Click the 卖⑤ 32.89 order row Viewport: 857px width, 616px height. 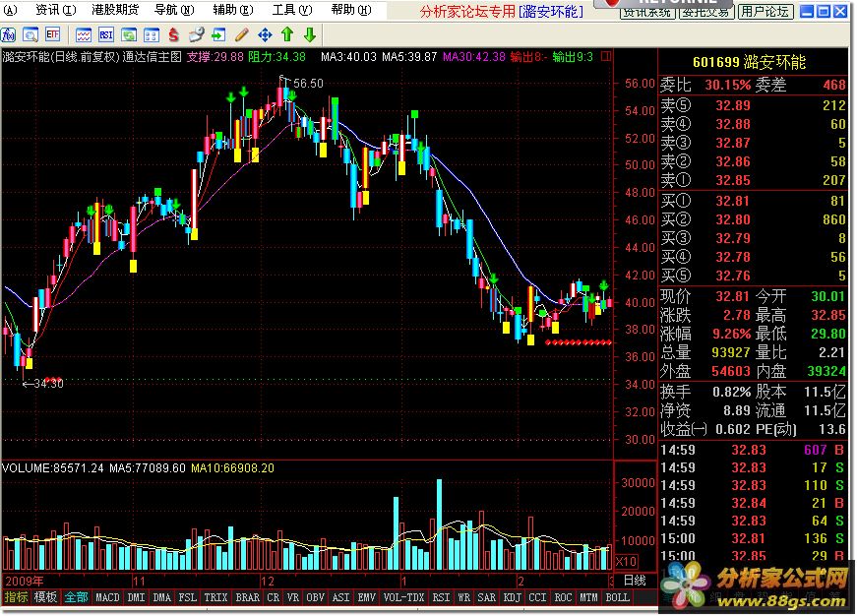point(753,105)
